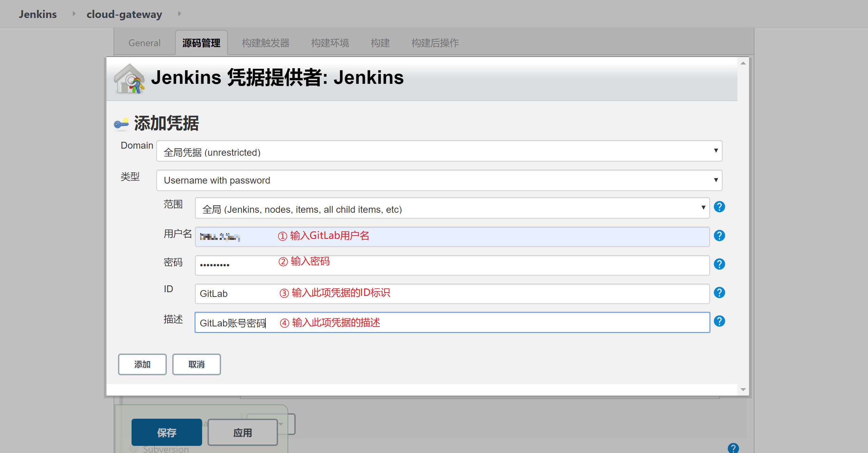Open help for the 范围 field
The image size is (868, 453).
pyautogui.click(x=720, y=207)
